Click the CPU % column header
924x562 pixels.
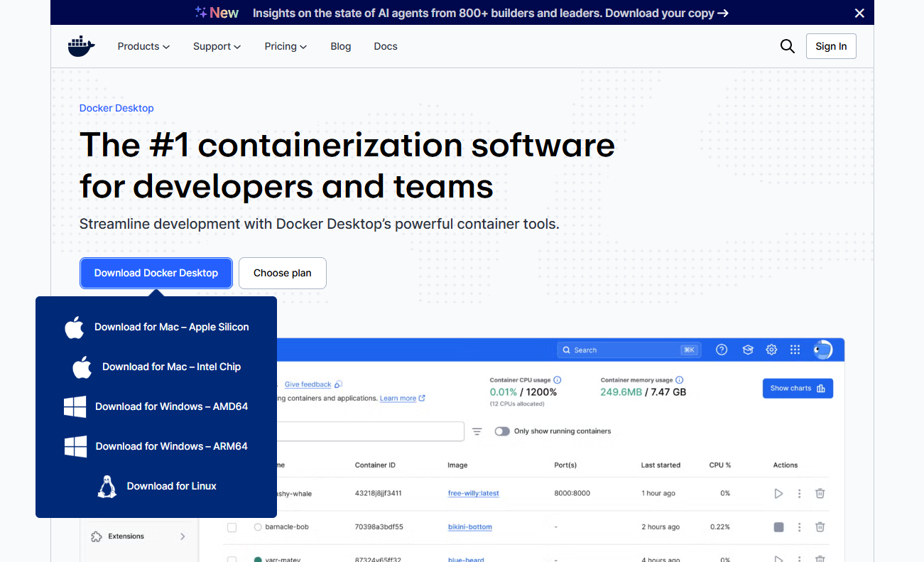tap(720, 465)
